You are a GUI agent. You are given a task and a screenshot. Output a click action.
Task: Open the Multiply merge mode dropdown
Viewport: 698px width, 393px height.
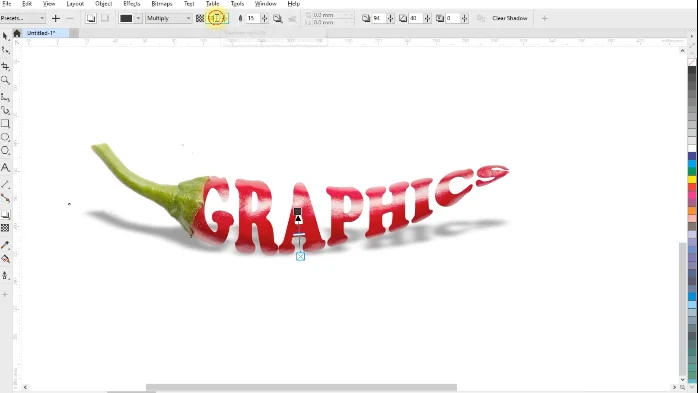click(x=168, y=18)
